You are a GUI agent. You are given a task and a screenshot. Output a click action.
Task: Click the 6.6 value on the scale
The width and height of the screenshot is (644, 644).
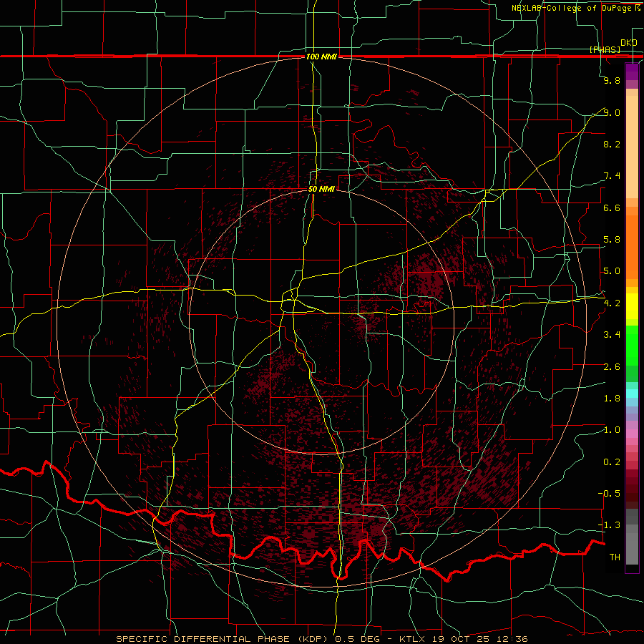point(612,208)
